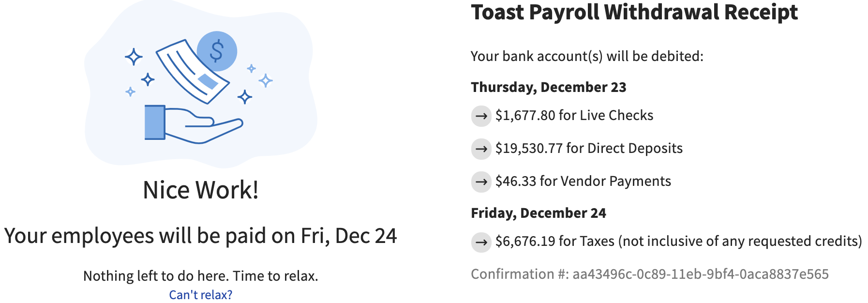
Task: Click the $46.33 for Vendor Payments entry
Action: pyautogui.click(x=583, y=182)
